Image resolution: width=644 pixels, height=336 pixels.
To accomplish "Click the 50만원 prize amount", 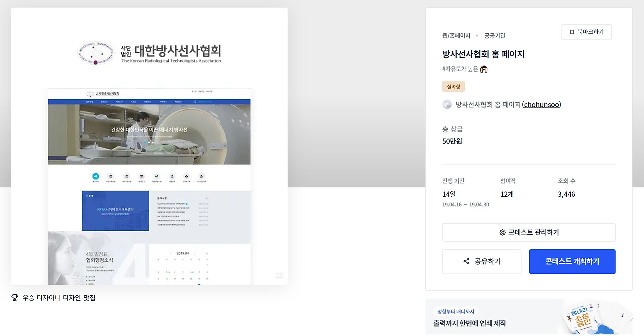I will click(452, 141).
